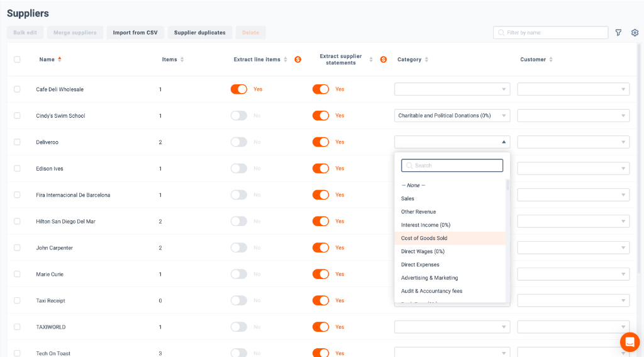The image size is (644, 357).
Task: Open the Tech On Toast supplier
Action: pyautogui.click(x=53, y=353)
